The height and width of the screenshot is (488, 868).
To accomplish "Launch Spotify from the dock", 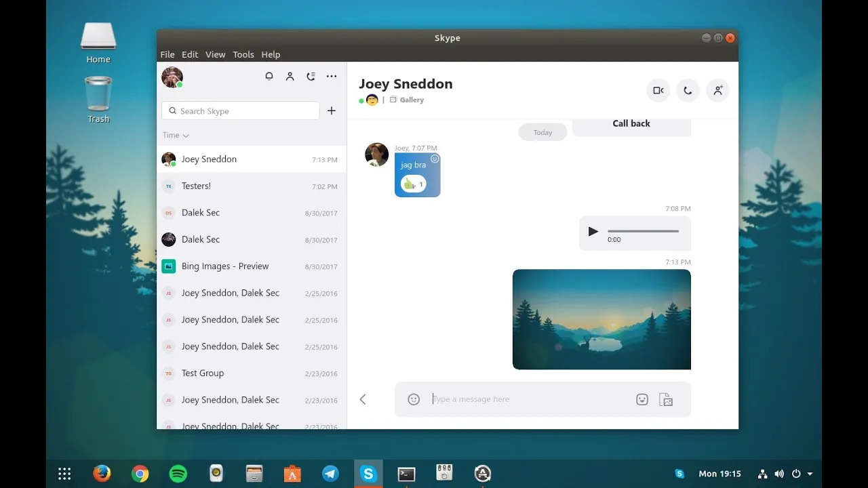I will click(178, 474).
